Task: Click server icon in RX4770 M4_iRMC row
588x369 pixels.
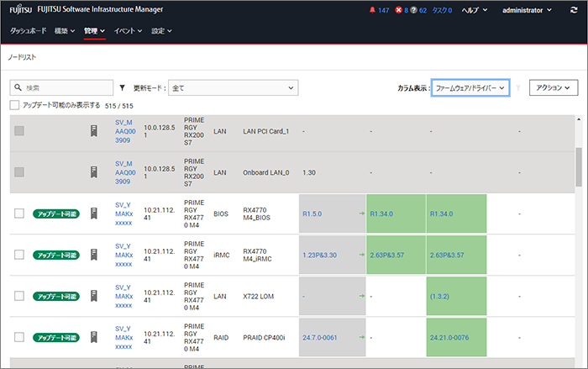Action: point(94,255)
